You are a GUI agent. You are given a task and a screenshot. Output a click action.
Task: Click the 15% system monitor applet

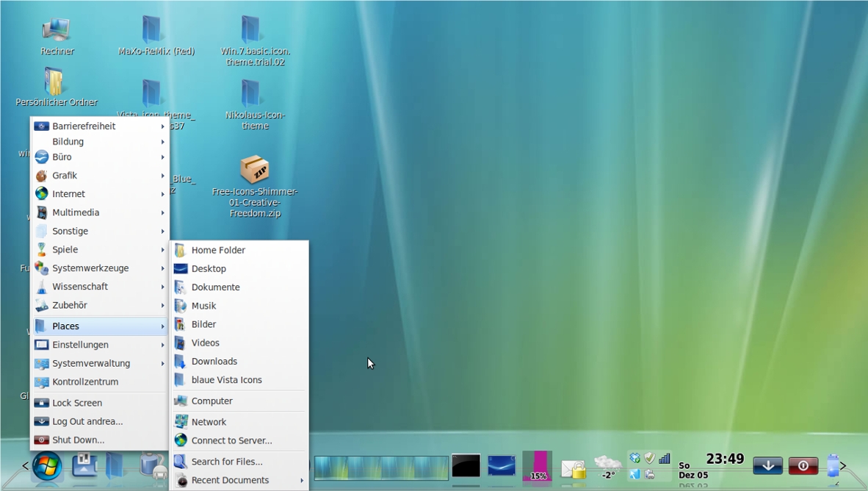coord(538,465)
